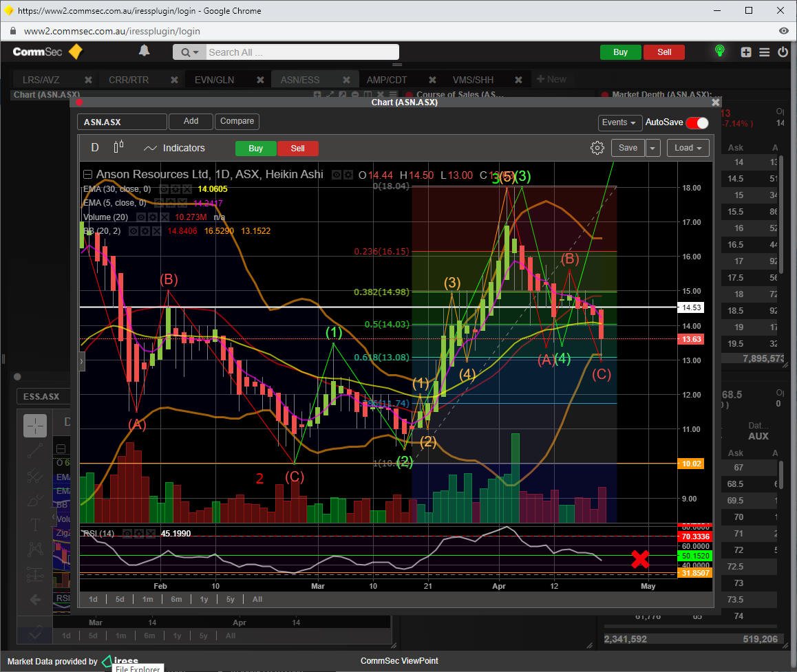This screenshot has height=672, width=797.
Task: Switch to the AMP/CDT tab
Action: (387, 80)
